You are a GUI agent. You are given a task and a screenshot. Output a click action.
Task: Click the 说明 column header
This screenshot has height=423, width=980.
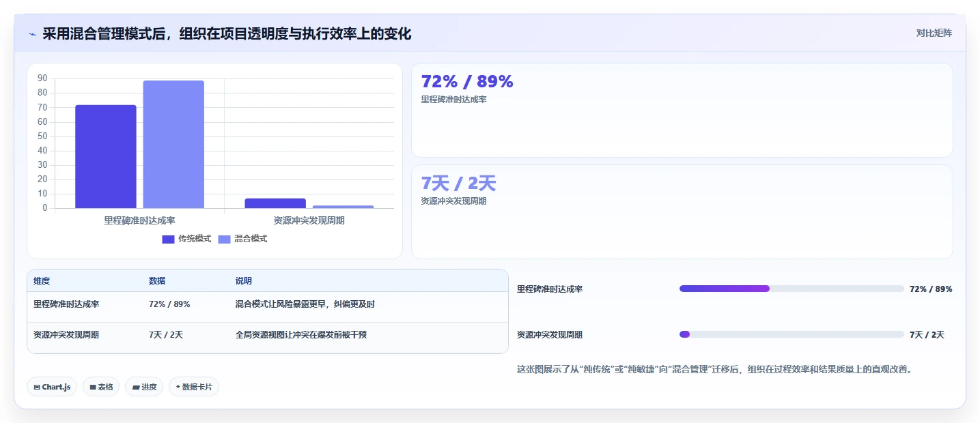244,281
